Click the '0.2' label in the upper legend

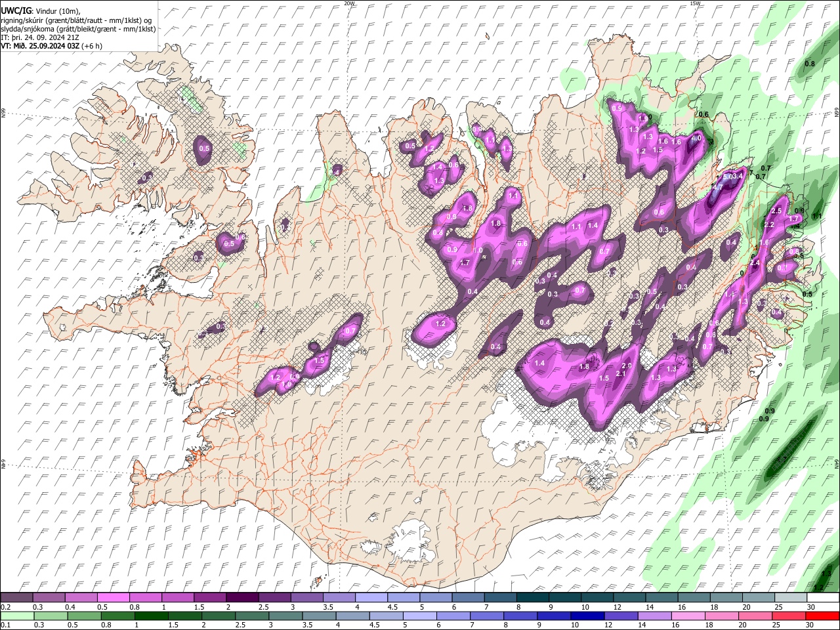click(5, 607)
